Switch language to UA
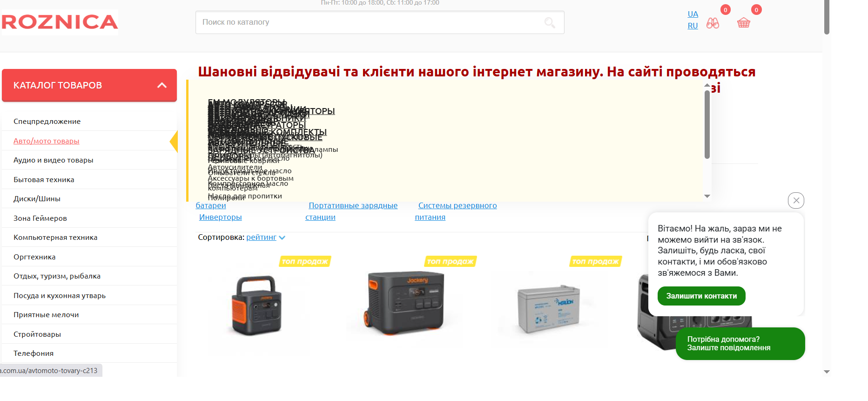 pyautogui.click(x=693, y=14)
